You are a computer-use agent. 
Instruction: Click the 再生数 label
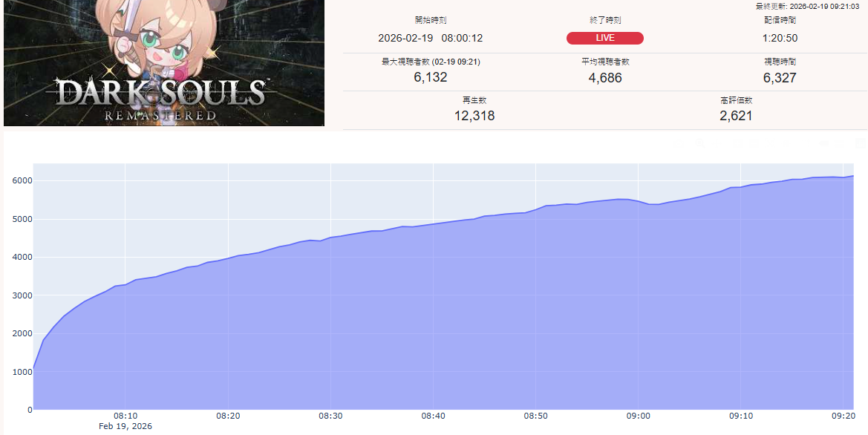tap(474, 100)
